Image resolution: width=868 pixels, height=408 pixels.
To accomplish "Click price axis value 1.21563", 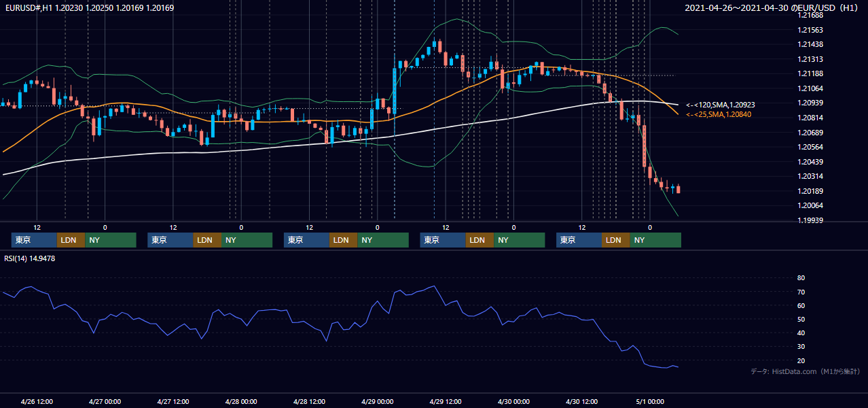I will tap(810, 30).
